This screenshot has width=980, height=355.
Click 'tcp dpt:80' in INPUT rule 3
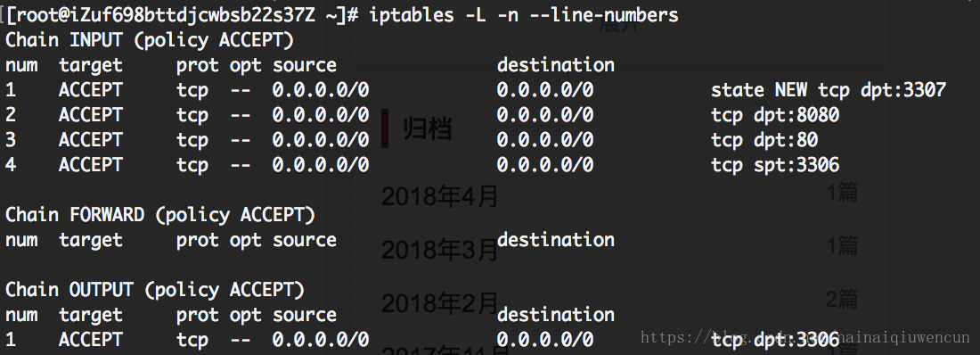764,140
